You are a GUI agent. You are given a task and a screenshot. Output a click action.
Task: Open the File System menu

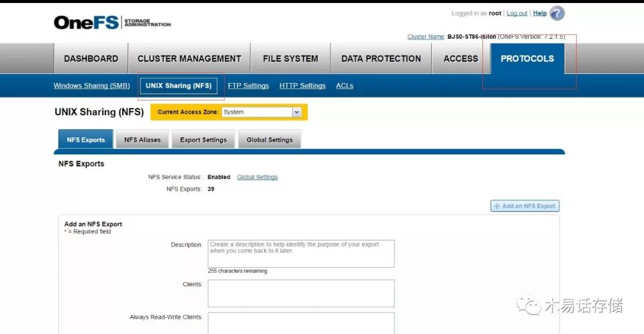290,58
